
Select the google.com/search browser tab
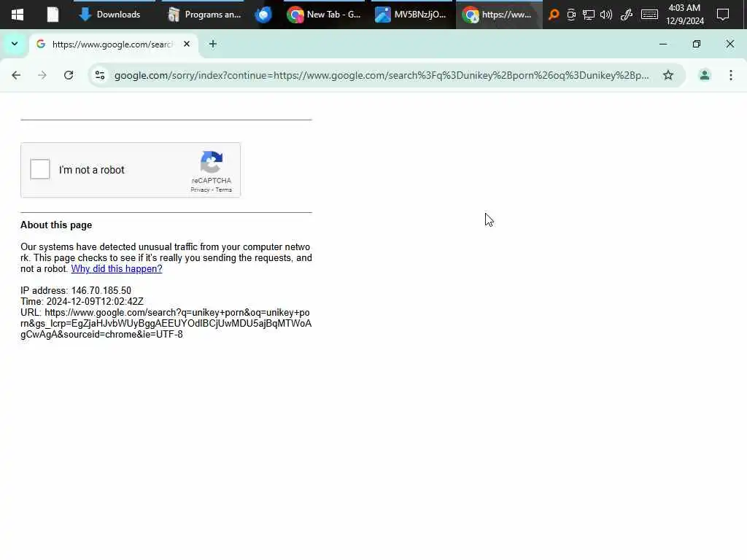pyautogui.click(x=113, y=44)
